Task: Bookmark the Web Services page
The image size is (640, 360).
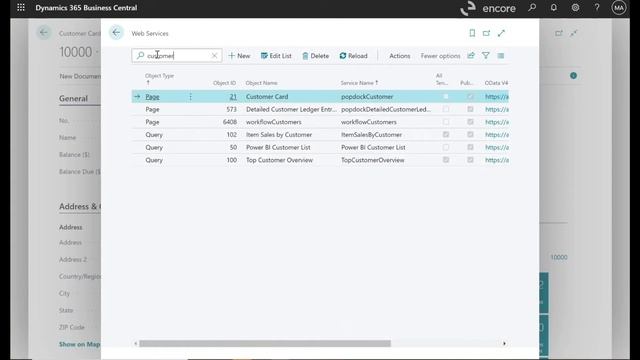Action: click(472, 33)
